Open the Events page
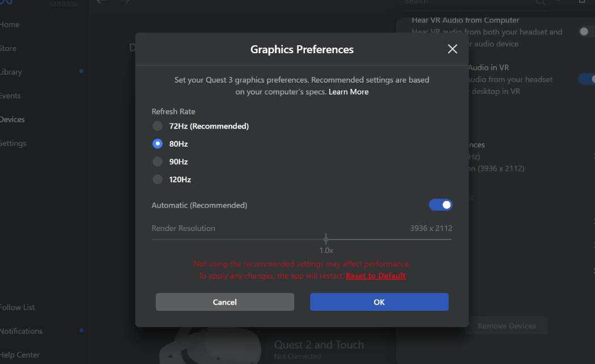The height and width of the screenshot is (364, 595). click(x=10, y=96)
